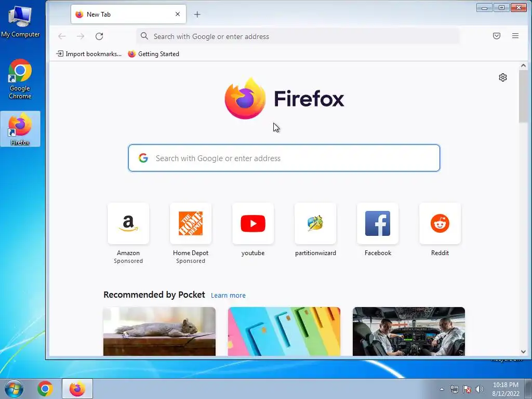This screenshot has width=532, height=399.
Task: Show hidden system tray icons
Action: click(x=442, y=389)
